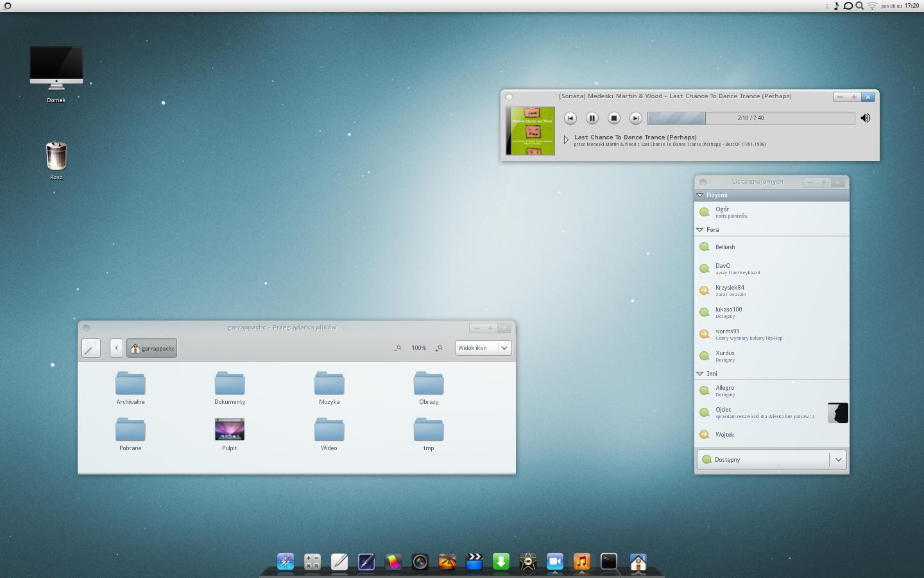Click the back arrow in file browser
This screenshot has height=578, width=924.
[x=116, y=348]
